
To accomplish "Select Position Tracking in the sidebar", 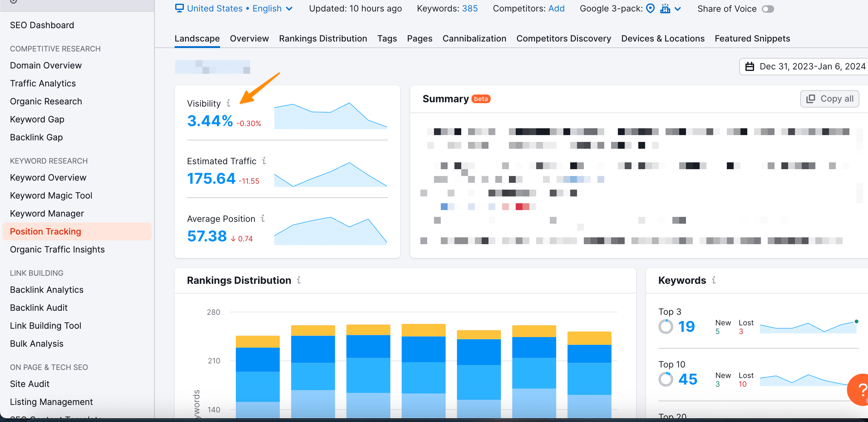I will point(77,231).
